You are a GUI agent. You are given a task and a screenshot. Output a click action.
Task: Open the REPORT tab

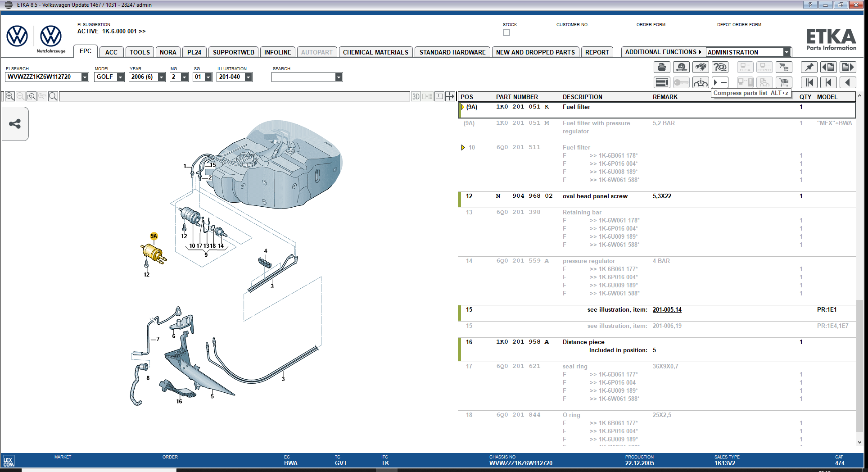coord(597,52)
